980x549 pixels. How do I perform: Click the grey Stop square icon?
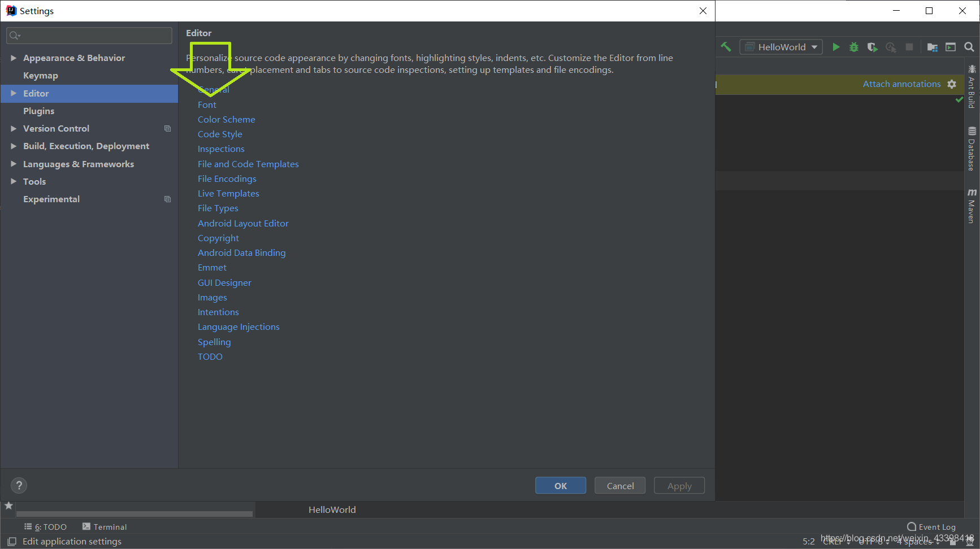point(909,47)
